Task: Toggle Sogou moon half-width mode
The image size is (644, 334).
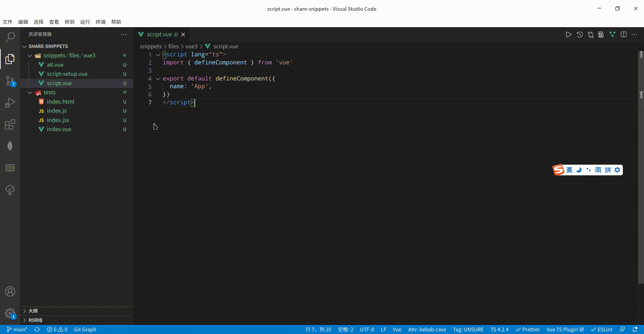Action: (579, 170)
